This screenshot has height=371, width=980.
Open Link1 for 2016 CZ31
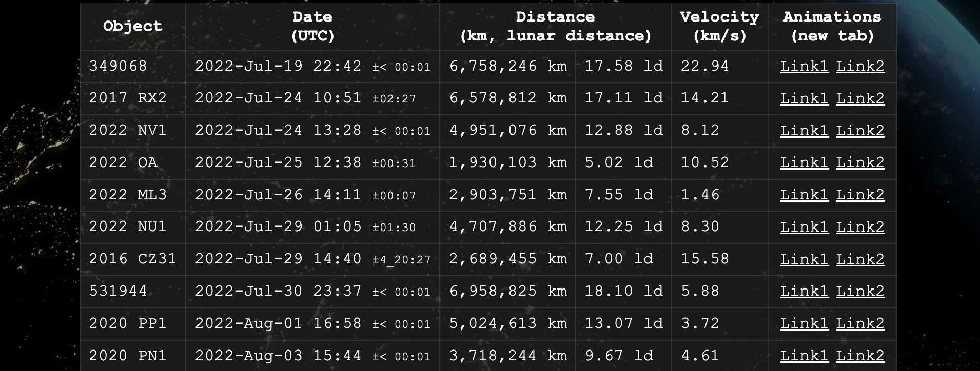pyautogui.click(x=804, y=259)
